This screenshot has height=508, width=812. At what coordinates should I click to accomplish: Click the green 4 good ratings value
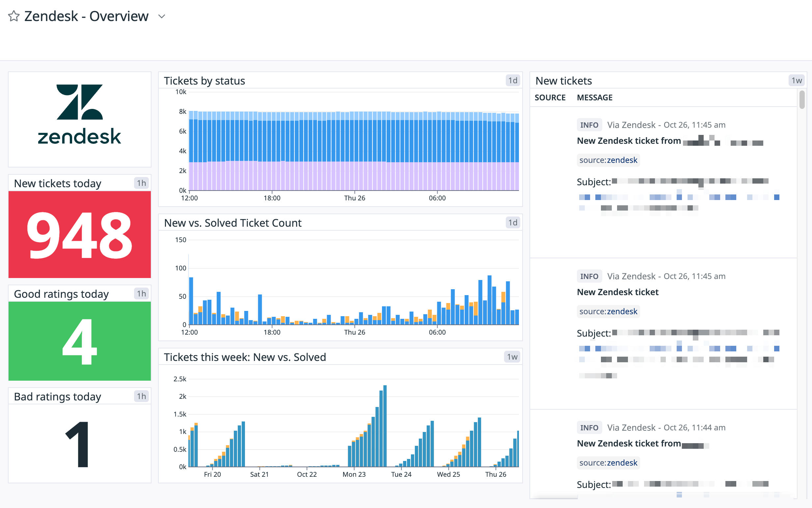(x=80, y=341)
